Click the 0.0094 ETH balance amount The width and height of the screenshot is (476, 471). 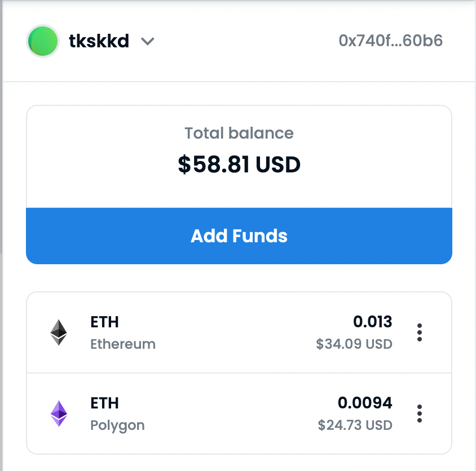365,403
